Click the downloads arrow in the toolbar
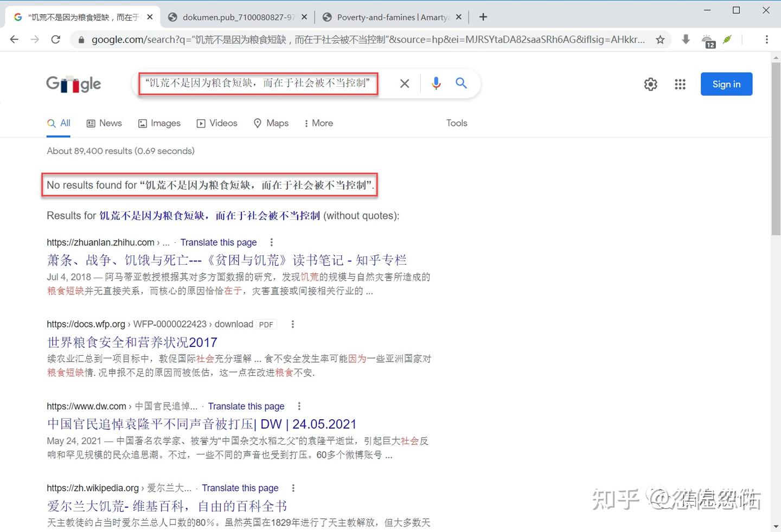Screen dimensions: 781x532 coord(685,39)
